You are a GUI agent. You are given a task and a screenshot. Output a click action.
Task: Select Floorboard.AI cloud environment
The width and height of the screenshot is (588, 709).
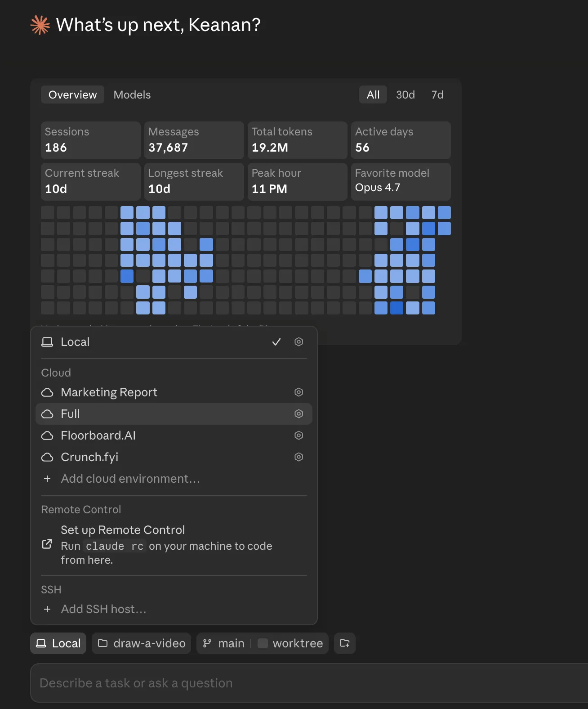[174, 435]
